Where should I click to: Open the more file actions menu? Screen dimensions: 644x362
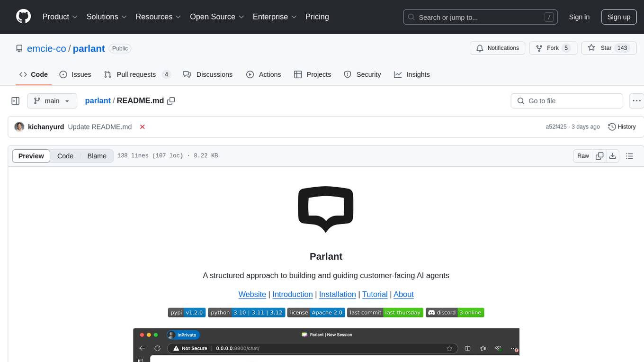[636, 101]
